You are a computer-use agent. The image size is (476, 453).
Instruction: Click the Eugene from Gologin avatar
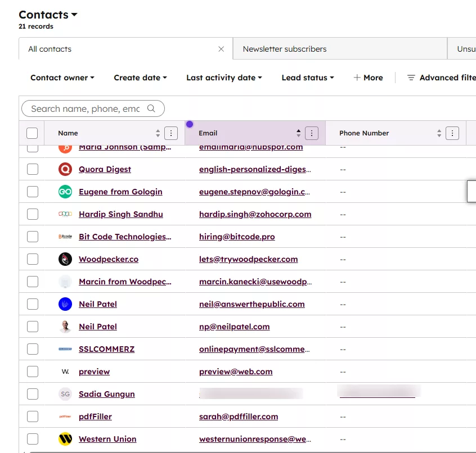(65, 192)
